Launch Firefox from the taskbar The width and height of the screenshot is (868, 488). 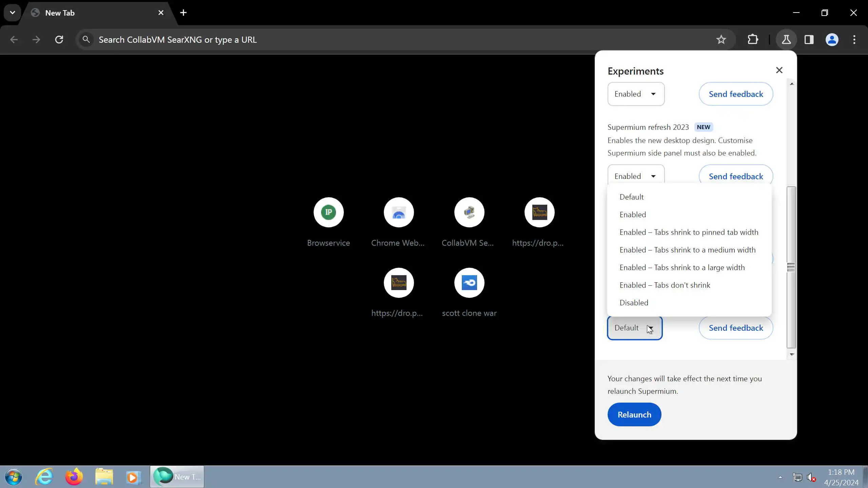[74, 477]
